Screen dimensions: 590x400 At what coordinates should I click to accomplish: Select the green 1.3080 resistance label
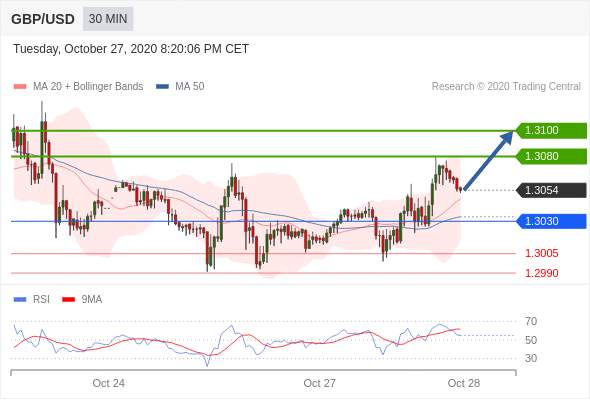tap(551, 156)
